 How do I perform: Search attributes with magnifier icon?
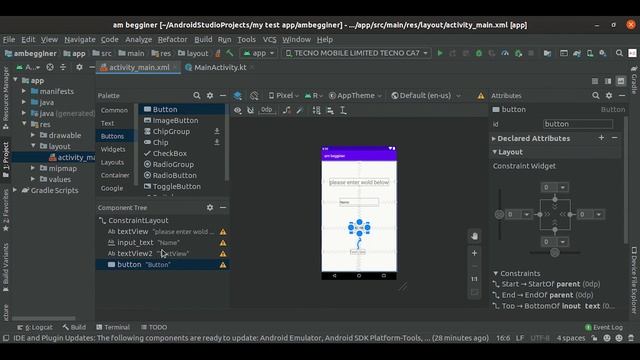(596, 96)
